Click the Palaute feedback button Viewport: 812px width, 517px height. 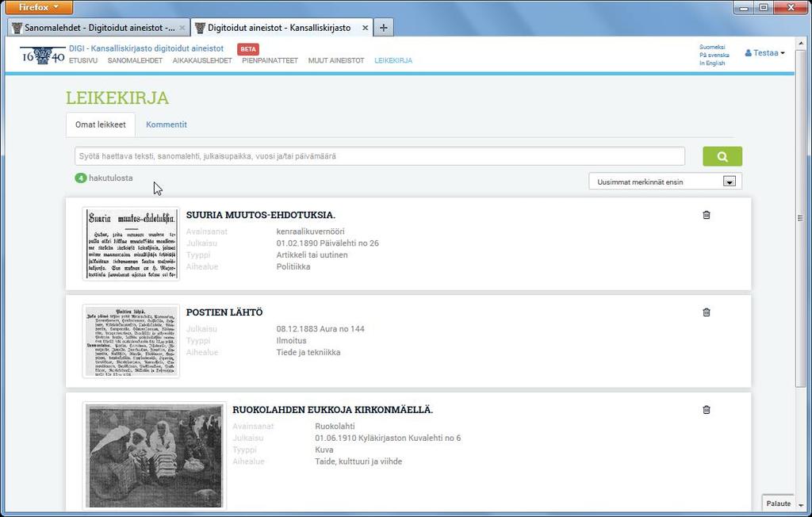point(779,503)
